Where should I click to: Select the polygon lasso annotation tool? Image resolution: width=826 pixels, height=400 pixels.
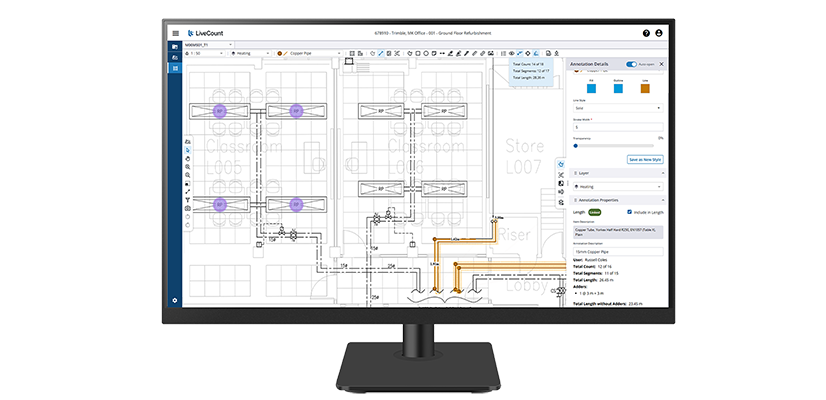(x=410, y=53)
